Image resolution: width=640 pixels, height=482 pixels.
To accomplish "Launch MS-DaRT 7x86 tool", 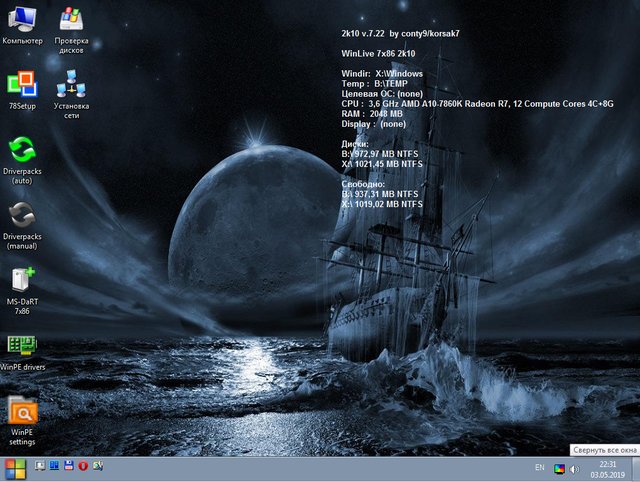I will (22, 280).
